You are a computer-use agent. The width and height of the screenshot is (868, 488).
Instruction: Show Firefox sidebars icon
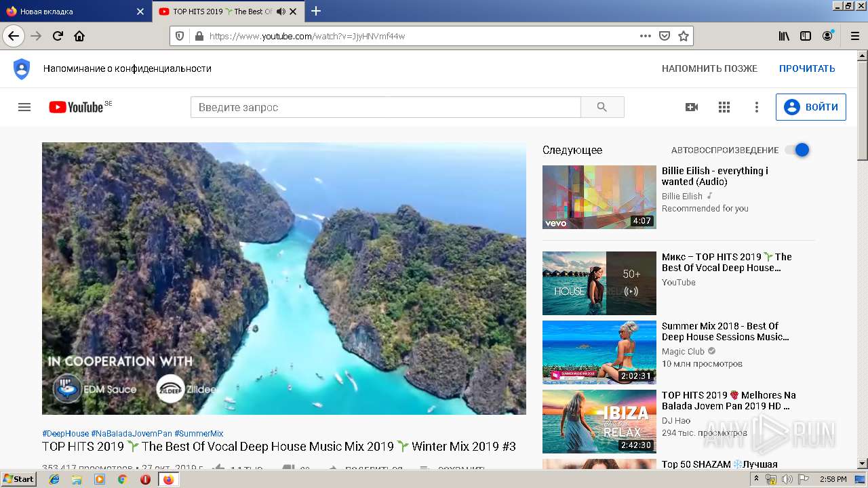pos(806,36)
